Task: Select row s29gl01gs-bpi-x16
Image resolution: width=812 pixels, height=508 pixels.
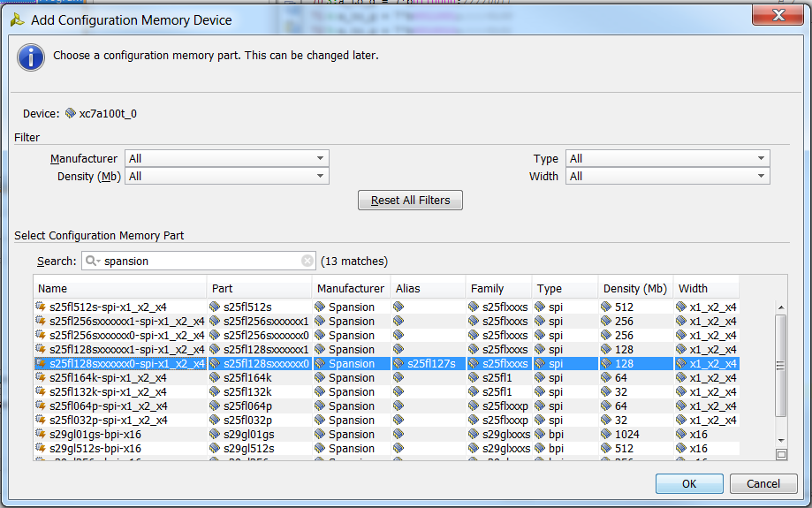Action: (386, 434)
